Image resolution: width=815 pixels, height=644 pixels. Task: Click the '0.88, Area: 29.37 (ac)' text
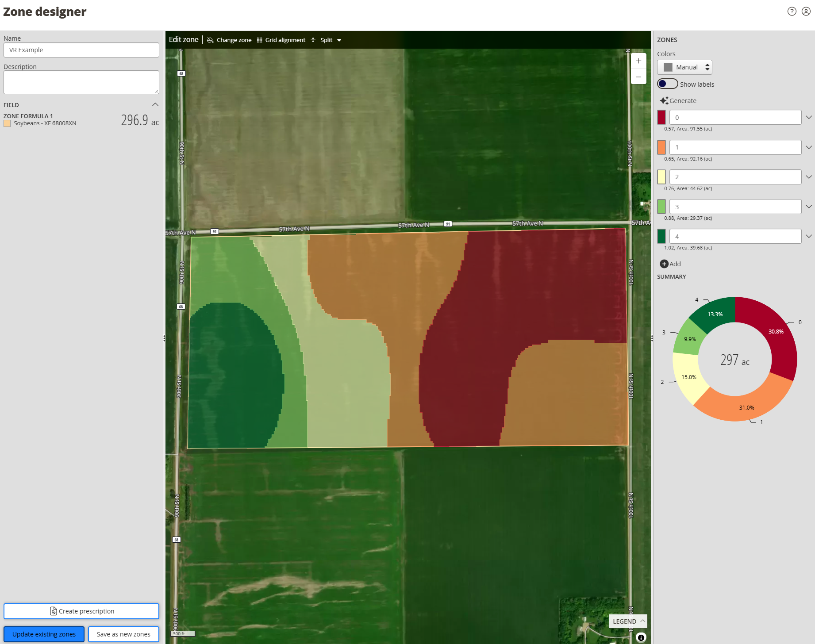688,218
